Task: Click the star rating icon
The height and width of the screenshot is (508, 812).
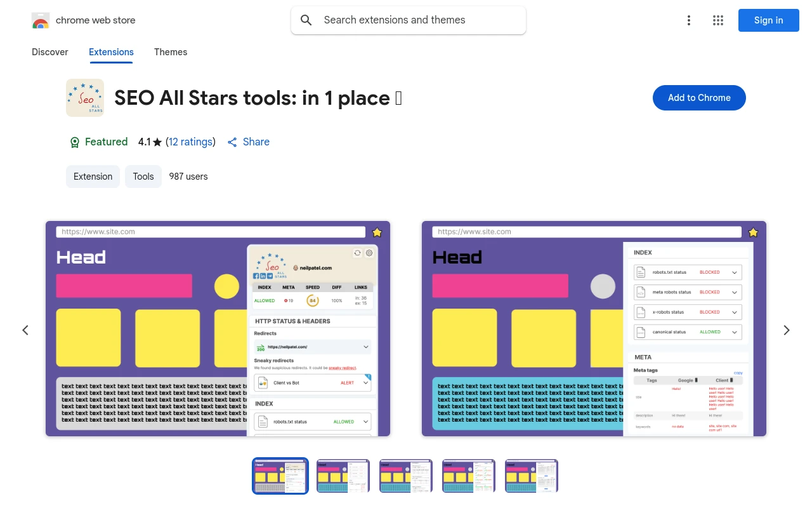Action: point(157,142)
